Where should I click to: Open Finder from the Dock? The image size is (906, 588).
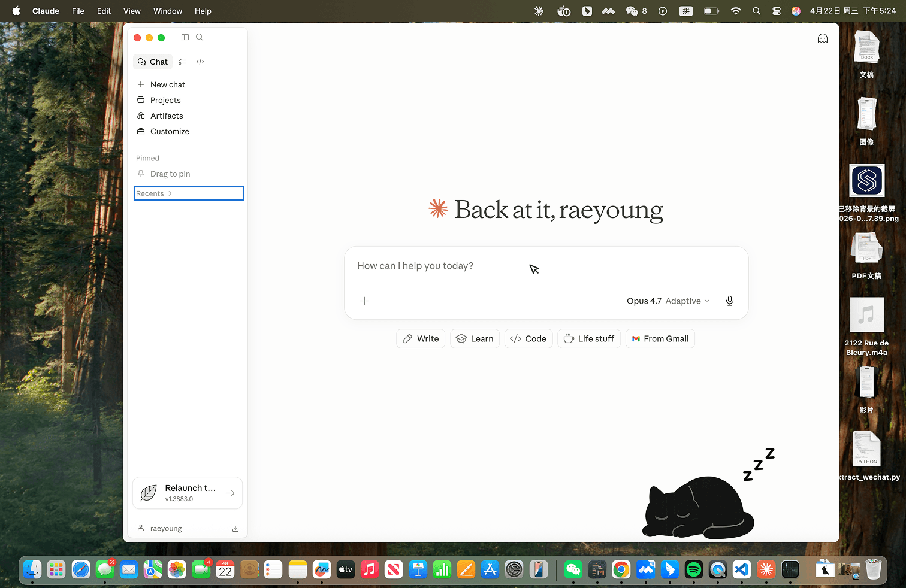[x=32, y=569]
